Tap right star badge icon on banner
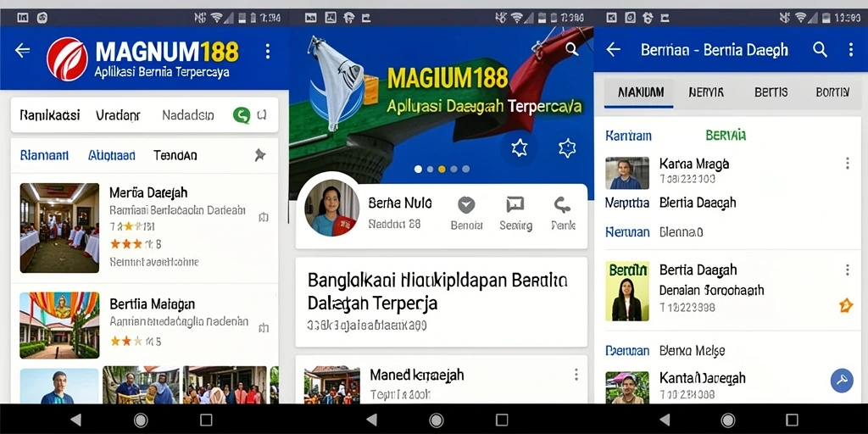The width and height of the screenshot is (868, 434). [567, 147]
